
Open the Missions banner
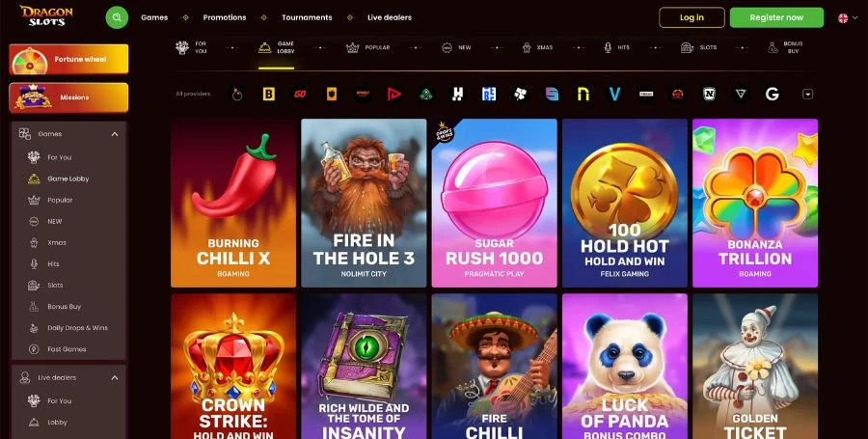68,97
